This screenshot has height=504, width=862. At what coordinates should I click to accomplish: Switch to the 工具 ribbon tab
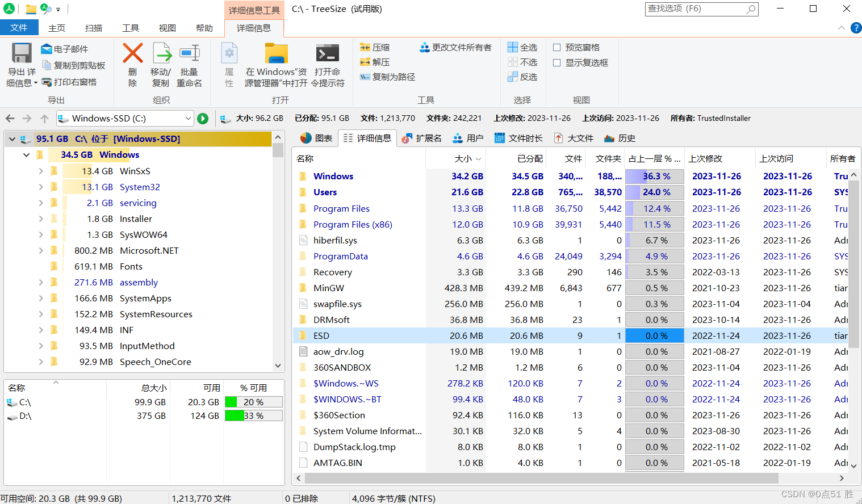131,28
